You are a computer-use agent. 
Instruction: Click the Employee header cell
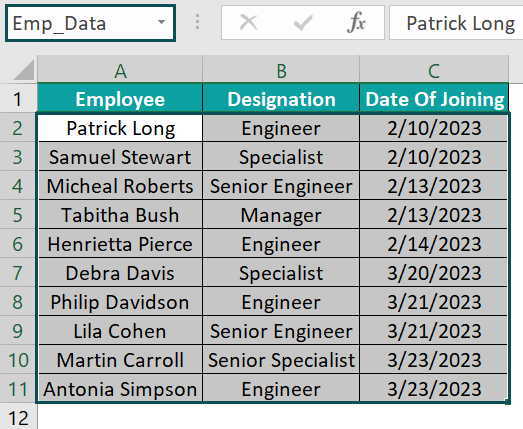(x=120, y=99)
